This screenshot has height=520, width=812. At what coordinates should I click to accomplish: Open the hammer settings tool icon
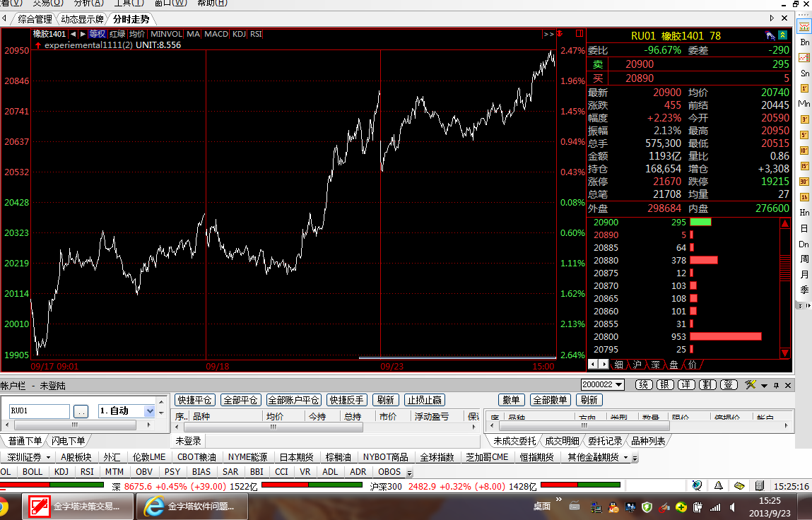click(x=751, y=384)
